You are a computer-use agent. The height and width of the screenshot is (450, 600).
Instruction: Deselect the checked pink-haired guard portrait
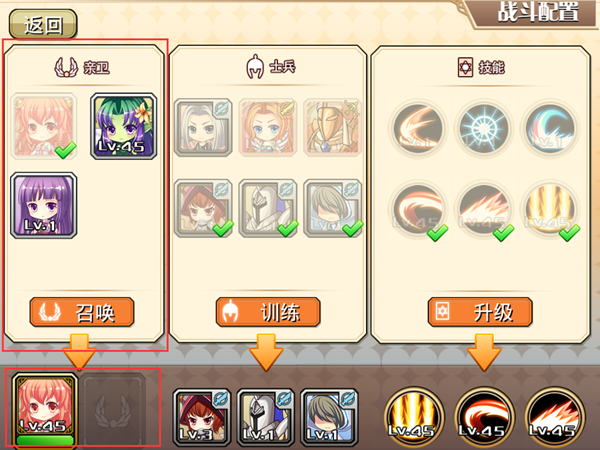tap(44, 126)
